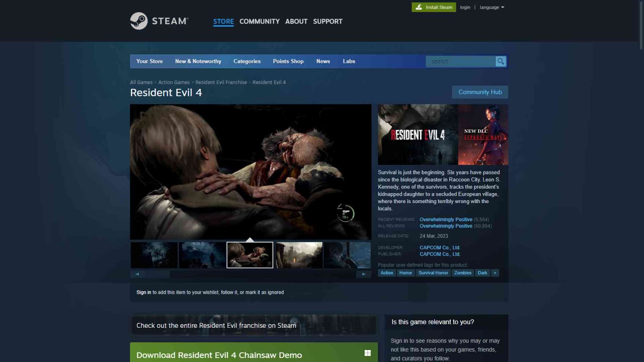Open the New & Noteworthy tab
Image resolution: width=644 pixels, height=362 pixels.
[x=198, y=61]
